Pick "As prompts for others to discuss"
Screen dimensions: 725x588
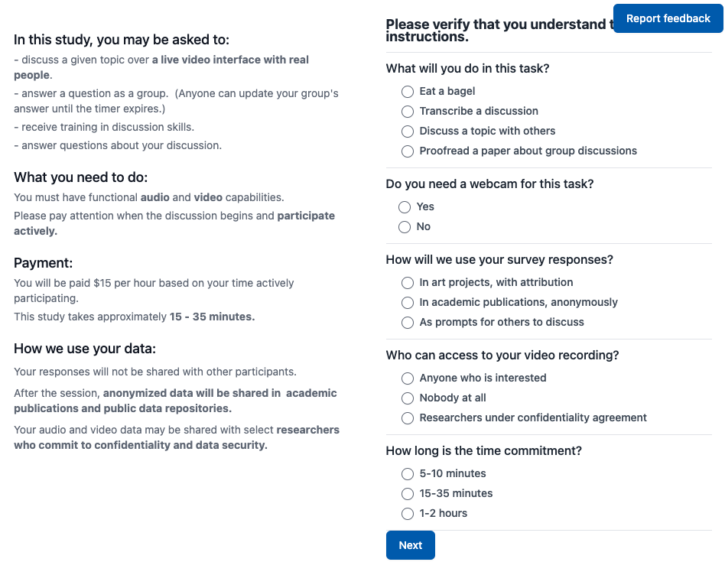tap(407, 322)
